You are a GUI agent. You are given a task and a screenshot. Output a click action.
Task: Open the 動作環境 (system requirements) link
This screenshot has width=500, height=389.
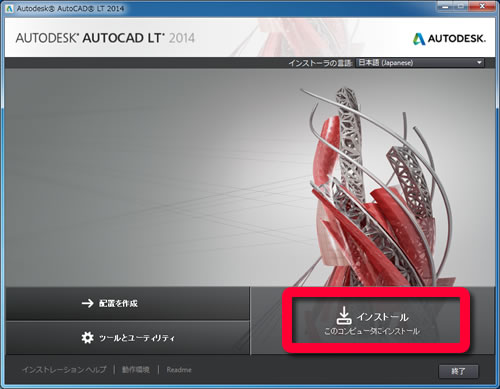(136, 370)
